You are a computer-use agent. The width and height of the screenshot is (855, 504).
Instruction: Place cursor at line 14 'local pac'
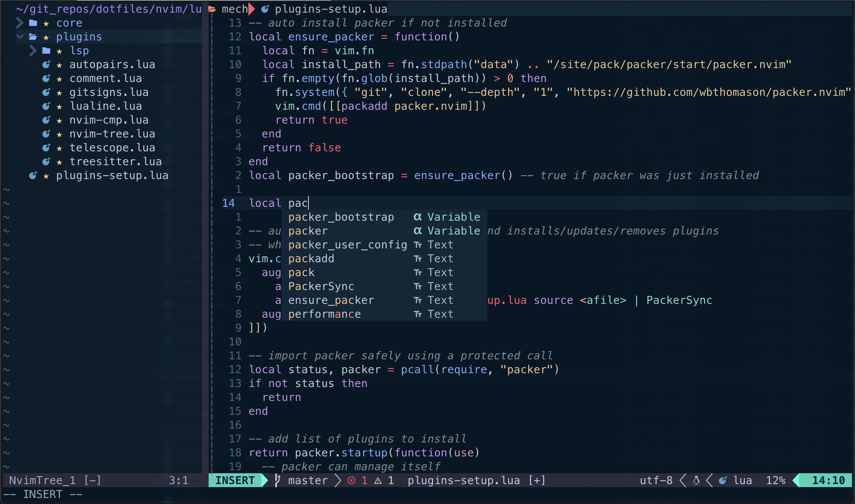[278, 203]
